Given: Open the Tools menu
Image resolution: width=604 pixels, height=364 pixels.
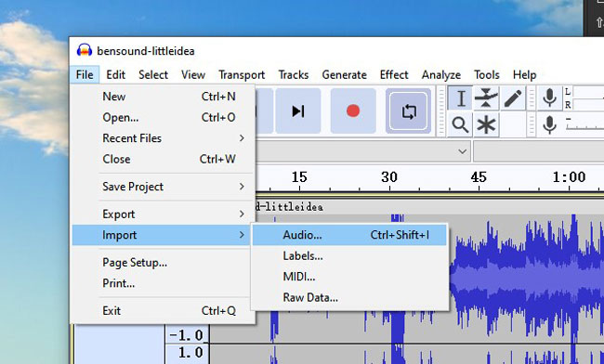Looking at the screenshot, I should (x=487, y=74).
